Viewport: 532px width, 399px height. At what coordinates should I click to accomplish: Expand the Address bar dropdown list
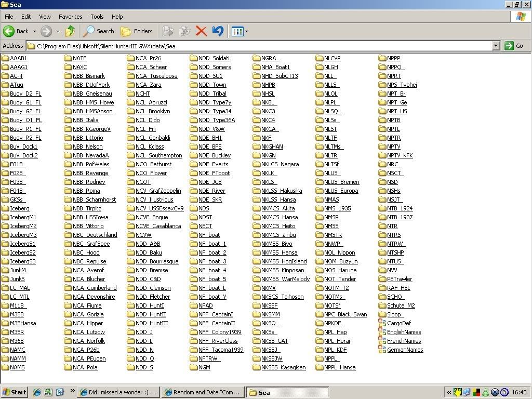[x=496, y=46]
